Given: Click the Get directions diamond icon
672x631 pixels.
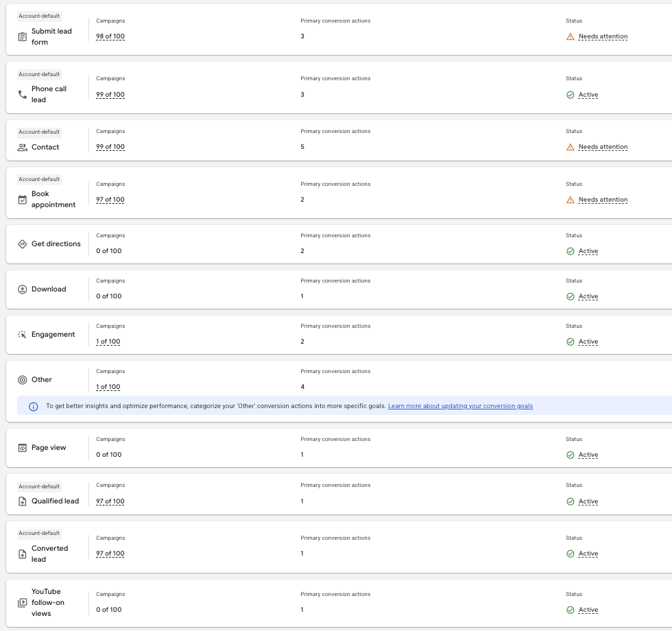Looking at the screenshot, I should click(x=22, y=244).
